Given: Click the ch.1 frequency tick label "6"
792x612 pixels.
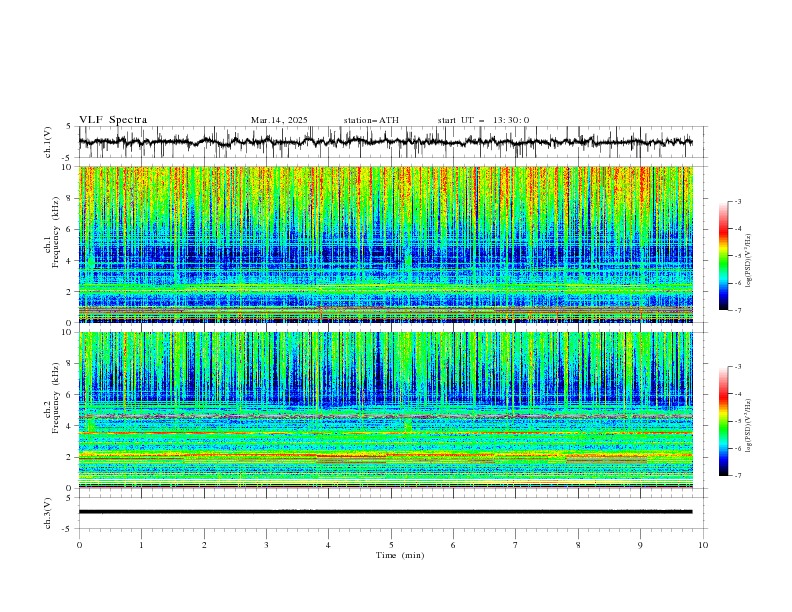Looking at the screenshot, I should coord(71,230).
